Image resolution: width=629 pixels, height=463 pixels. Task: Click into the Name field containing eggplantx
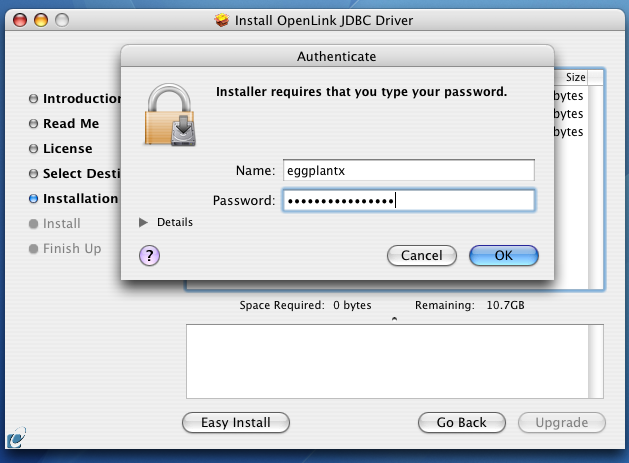point(409,171)
